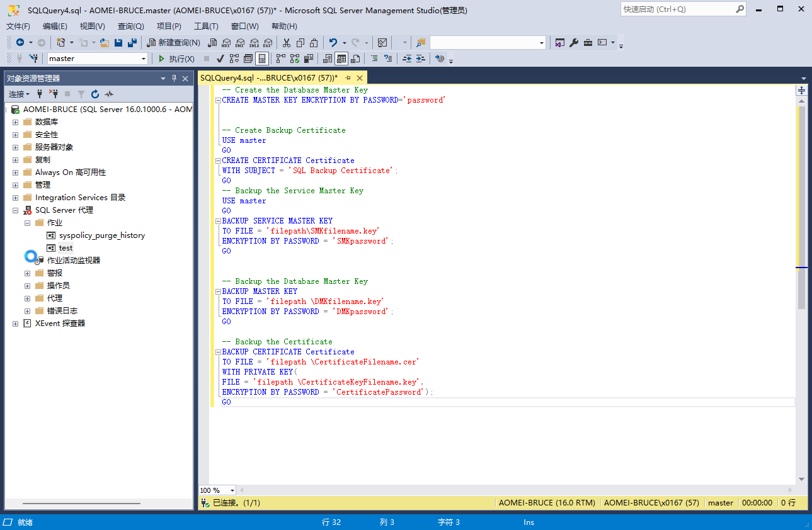Toggle include live query statistics
Screen dimensions: 812x530
pyautogui.click(x=294, y=59)
